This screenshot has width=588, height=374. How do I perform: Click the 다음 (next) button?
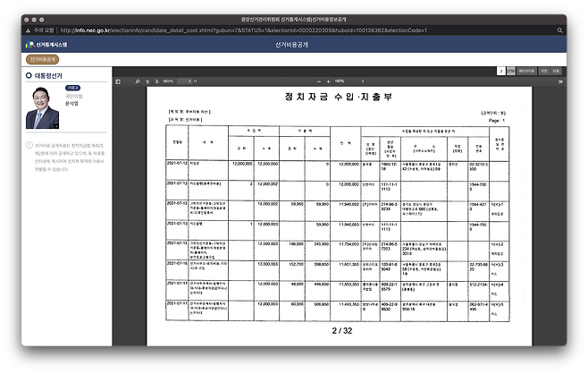tap(555, 69)
